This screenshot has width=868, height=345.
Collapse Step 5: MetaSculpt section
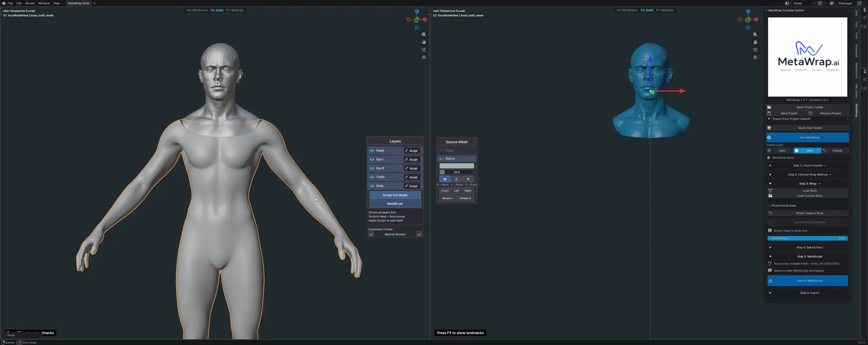(x=808, y=256)
